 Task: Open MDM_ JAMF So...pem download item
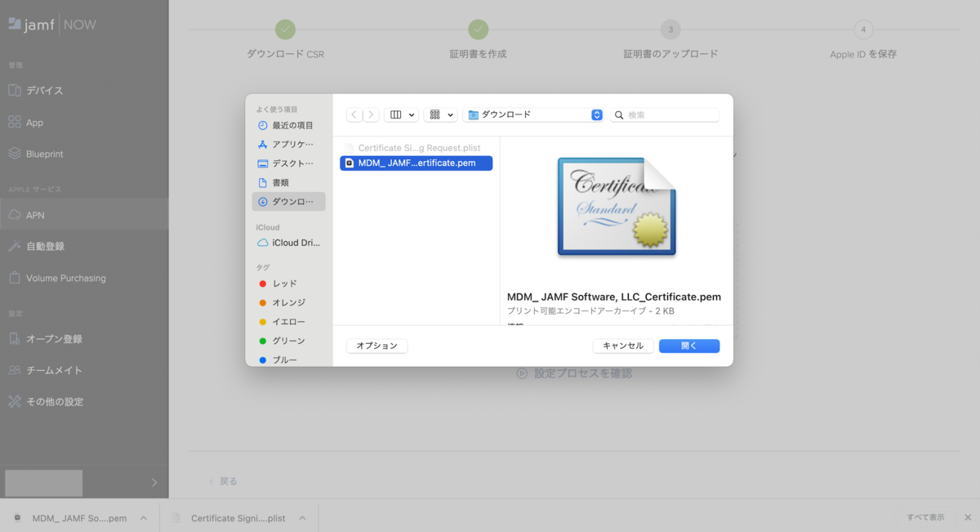[x=69, y=518]
